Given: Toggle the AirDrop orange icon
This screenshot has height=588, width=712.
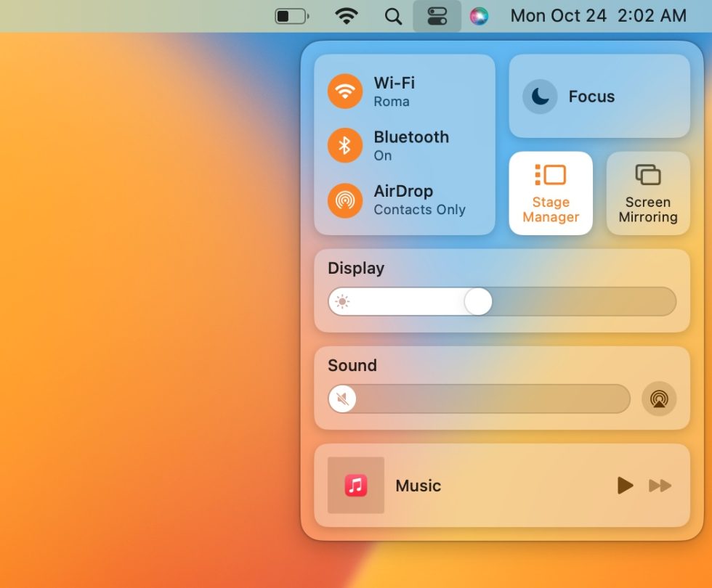Looking at the screenshot, I should click(x=345, y=200).
